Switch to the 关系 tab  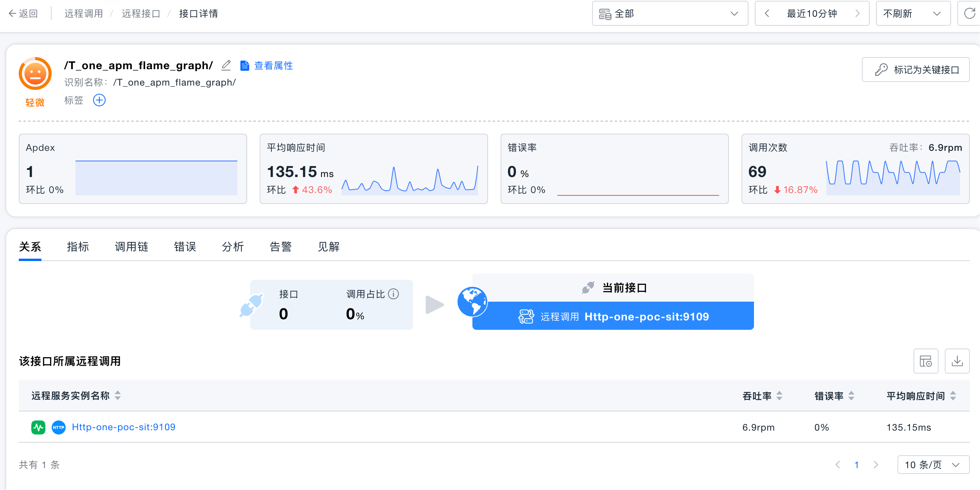pyautogui.click(x=30, y=247)
